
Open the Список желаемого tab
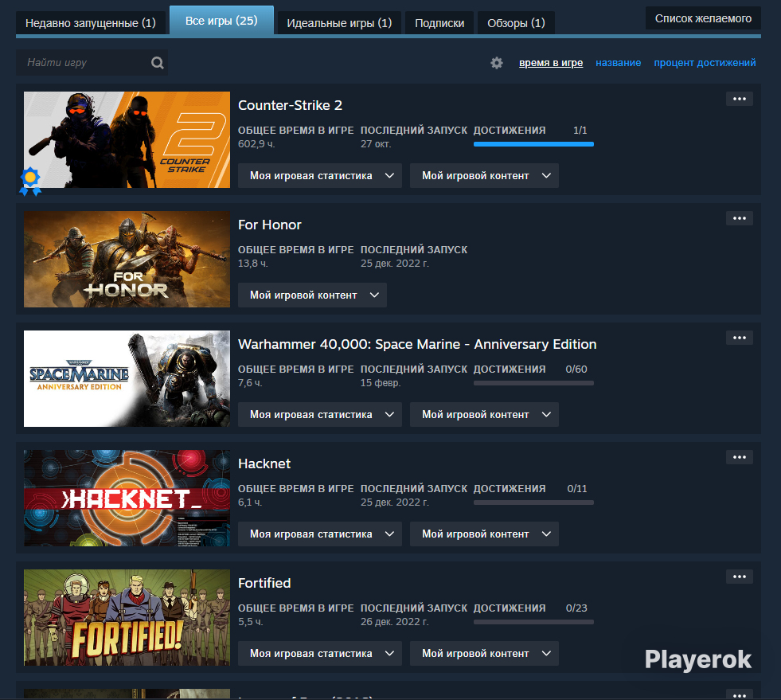coord(703,18)
